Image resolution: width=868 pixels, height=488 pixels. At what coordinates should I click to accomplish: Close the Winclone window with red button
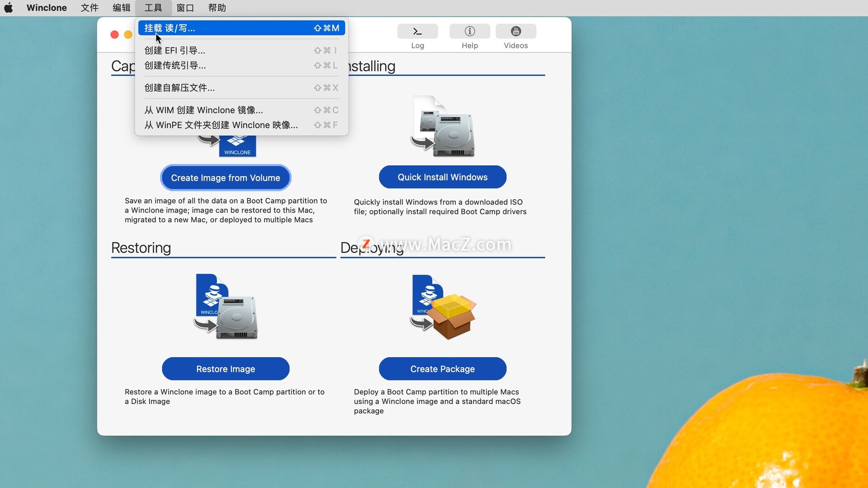[x=114, y=35]
